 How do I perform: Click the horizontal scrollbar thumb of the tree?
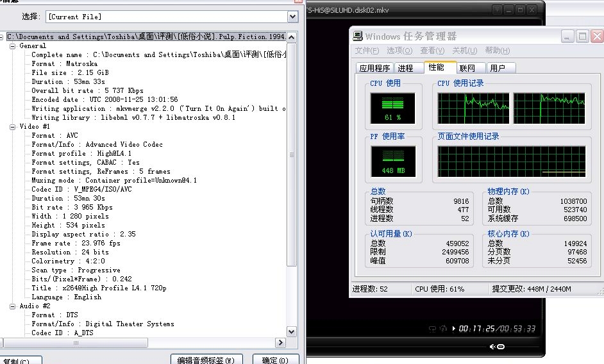coord(76,342)
